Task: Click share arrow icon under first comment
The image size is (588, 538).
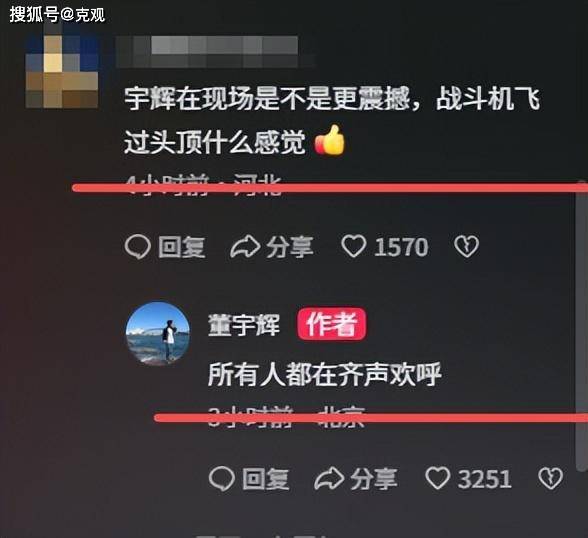Action: (245, 247)
